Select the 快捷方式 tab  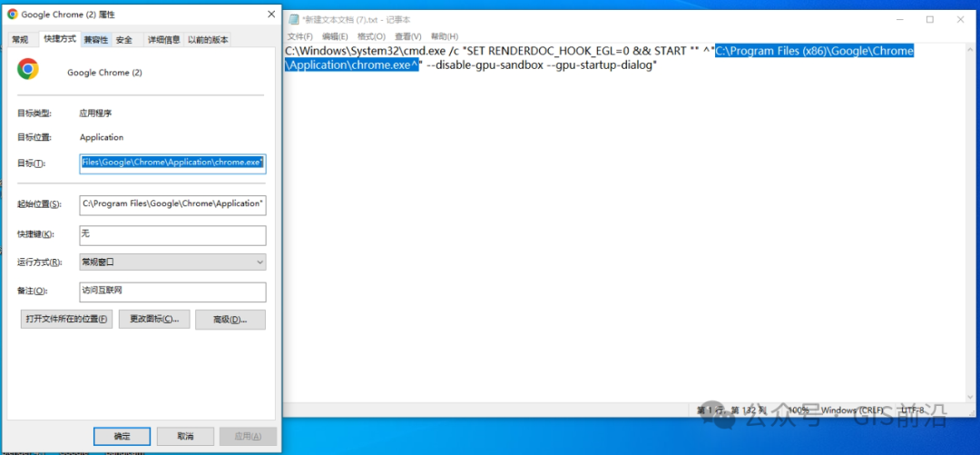(x=60, y=38)
